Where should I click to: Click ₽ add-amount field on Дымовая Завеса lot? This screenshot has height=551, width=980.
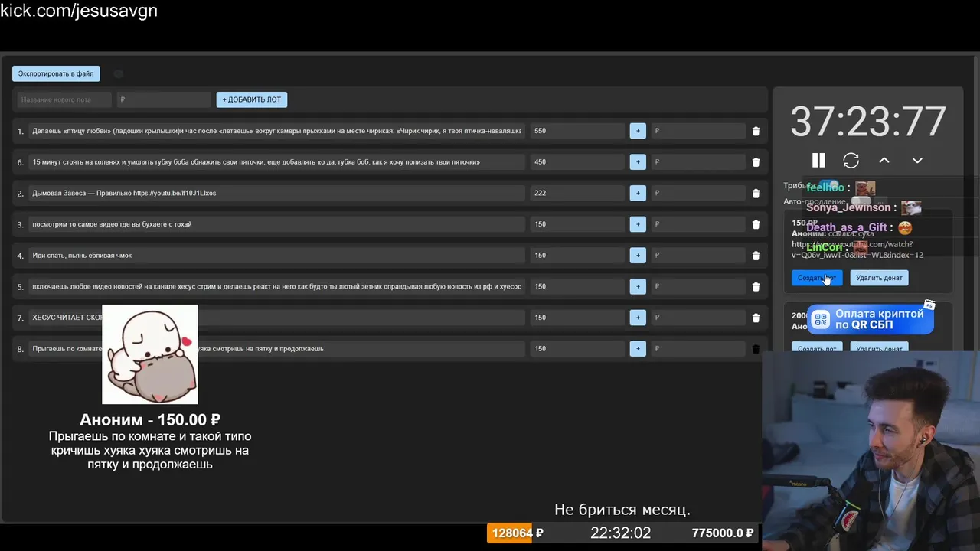pos(697,193)
